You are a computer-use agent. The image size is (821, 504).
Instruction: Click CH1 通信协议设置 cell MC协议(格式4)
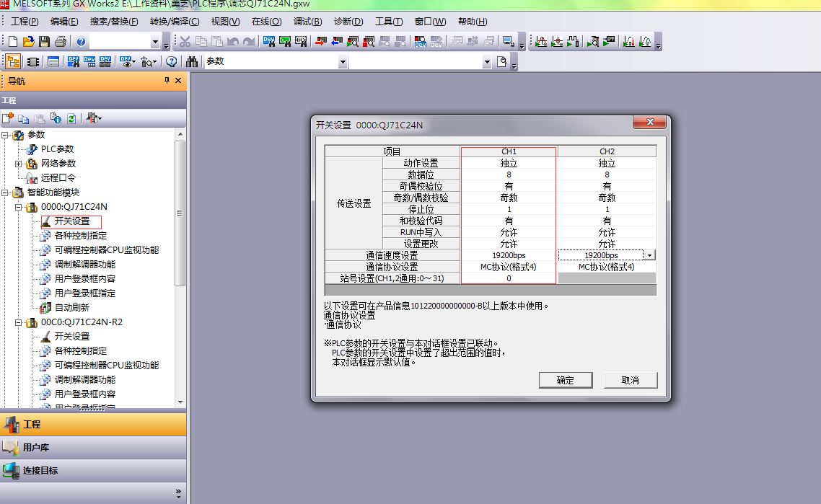pyautogui.click(x=509, y=267)
